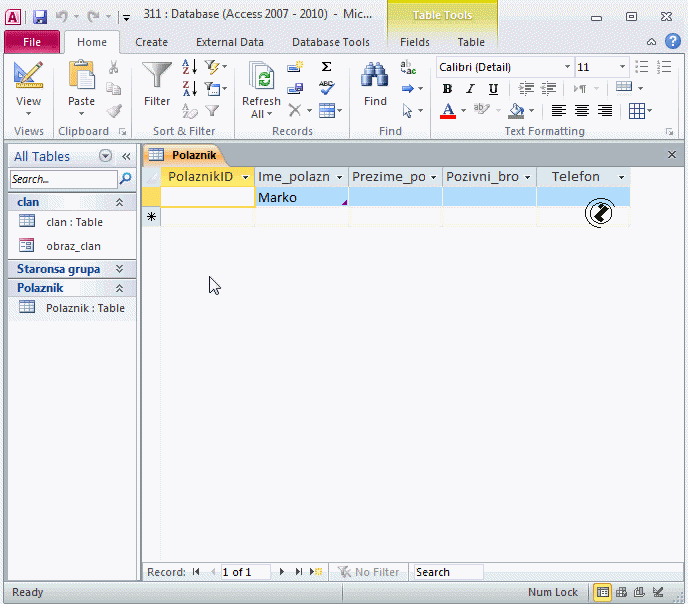Toggle Bold text formatting
The image size is (688, 604).
point(447,89)
